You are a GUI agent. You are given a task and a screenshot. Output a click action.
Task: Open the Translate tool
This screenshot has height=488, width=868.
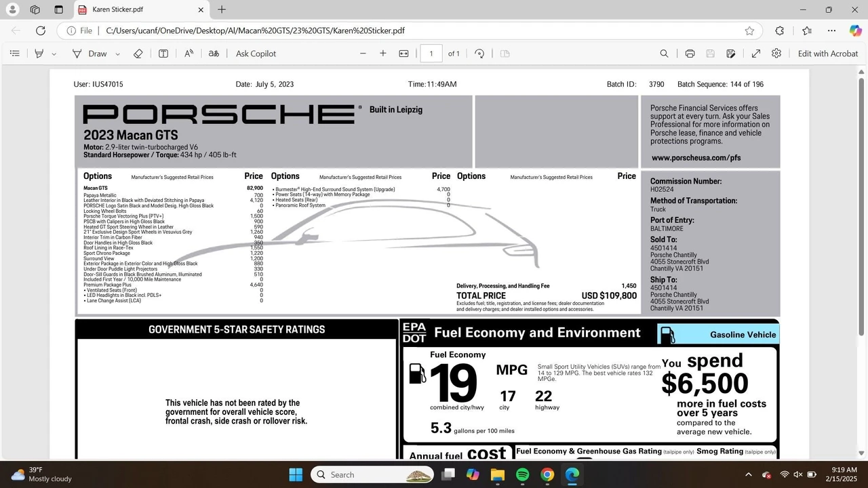point(214,54)
